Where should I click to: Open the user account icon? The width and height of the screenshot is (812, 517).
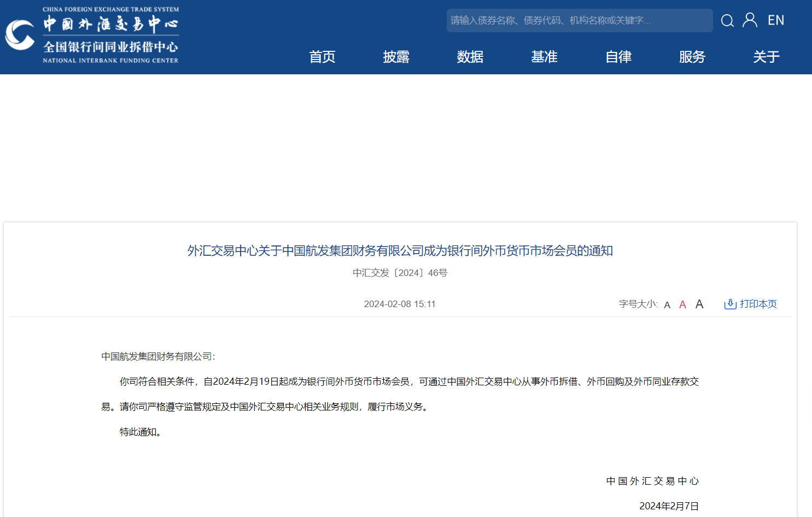[x=750, y=20]
